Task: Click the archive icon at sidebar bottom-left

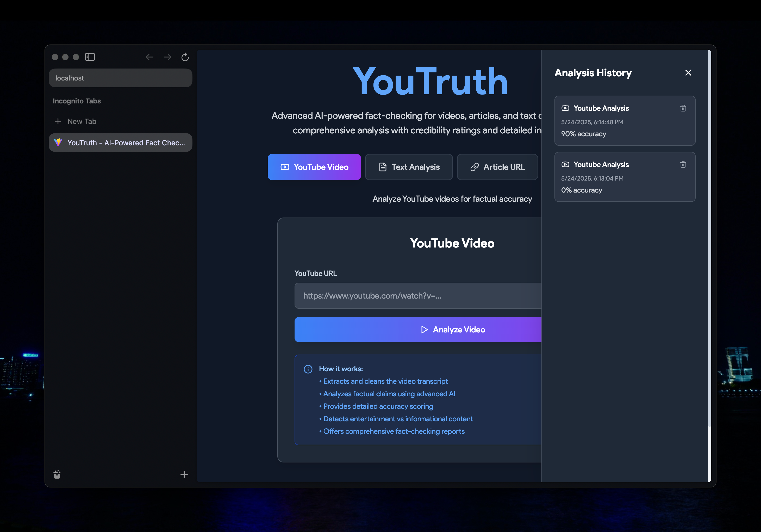Action: tap(57, 474)
